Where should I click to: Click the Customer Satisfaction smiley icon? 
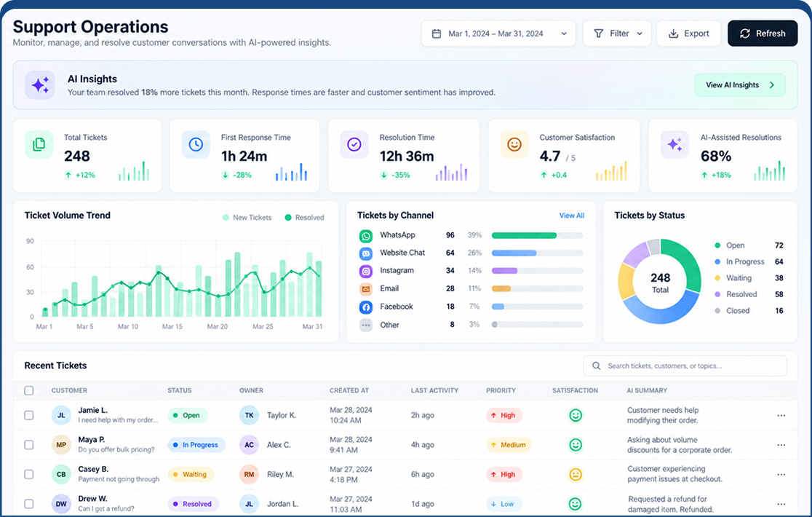[x=514, y=144]
